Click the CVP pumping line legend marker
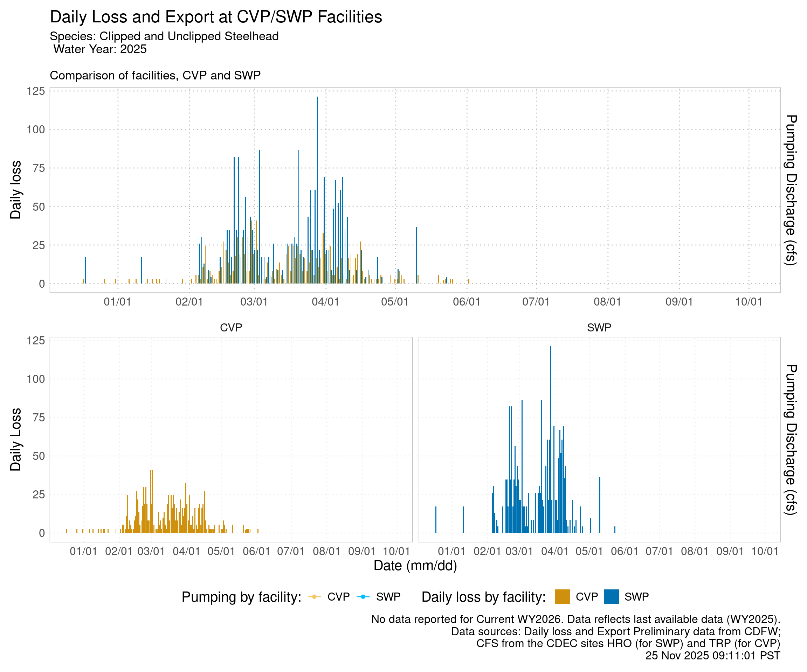Viewport: 807px width, 672px height. tap(314, 597)
